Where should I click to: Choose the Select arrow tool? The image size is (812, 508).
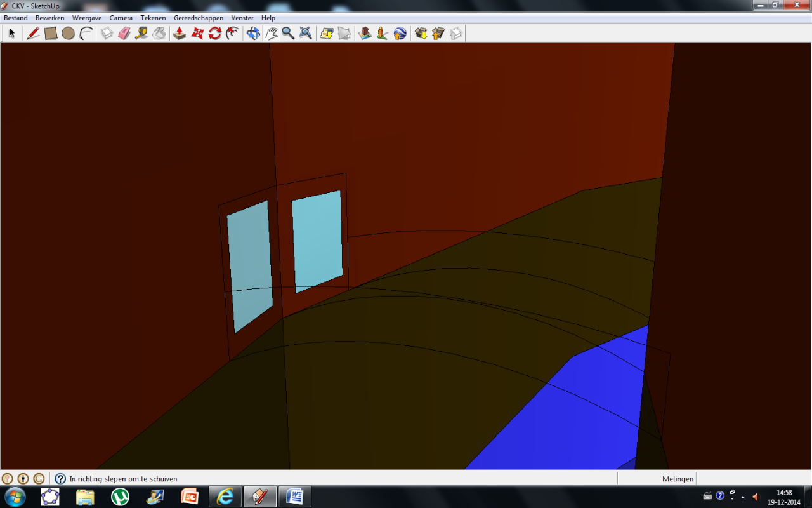pyautogui.click(x=12, y=34)
